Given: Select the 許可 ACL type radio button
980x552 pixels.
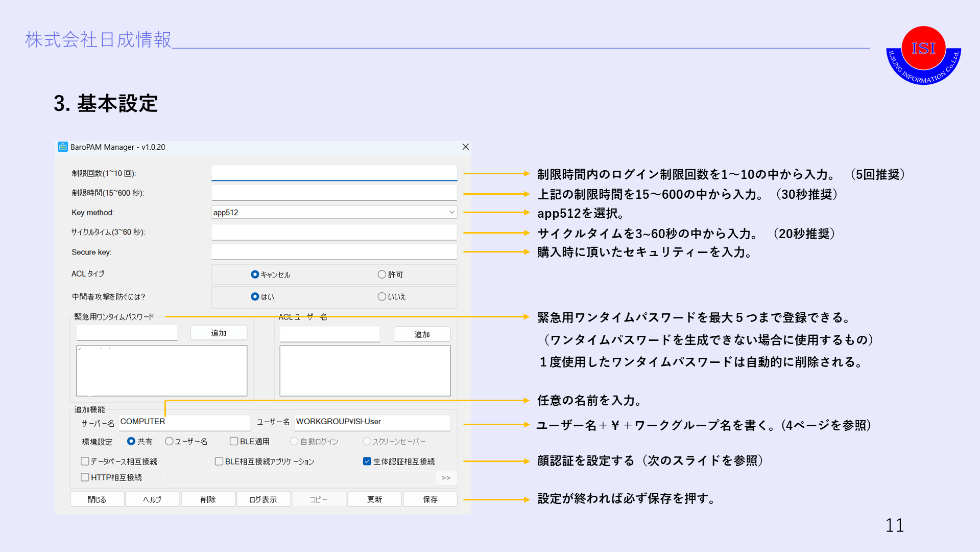Looking at the screenshot, I should coord(381,274).
